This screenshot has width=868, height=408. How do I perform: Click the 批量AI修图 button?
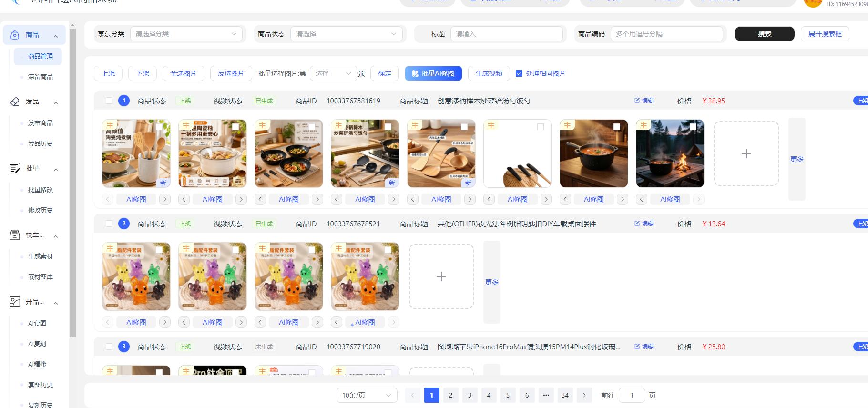tap(433, 73)
